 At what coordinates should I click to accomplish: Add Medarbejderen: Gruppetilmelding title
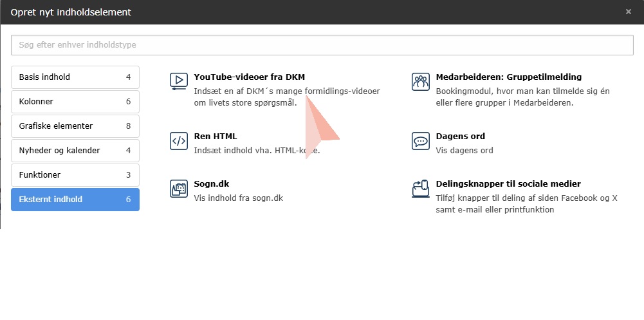(508, 77)
